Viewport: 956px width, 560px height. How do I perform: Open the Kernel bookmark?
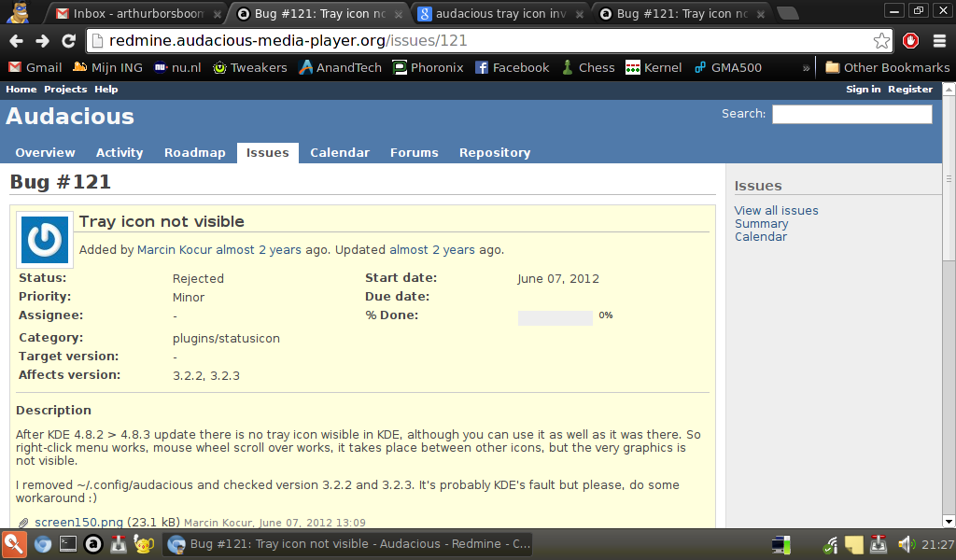coord(654,67)
